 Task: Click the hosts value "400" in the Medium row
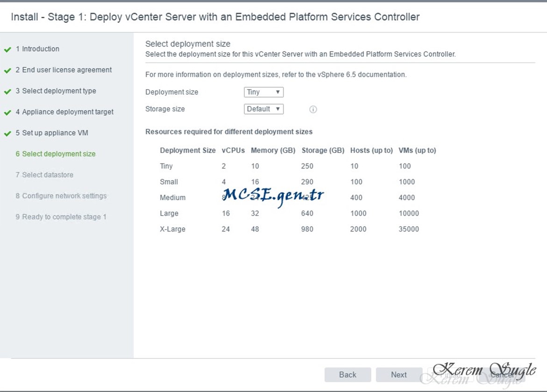coord(356,197)
